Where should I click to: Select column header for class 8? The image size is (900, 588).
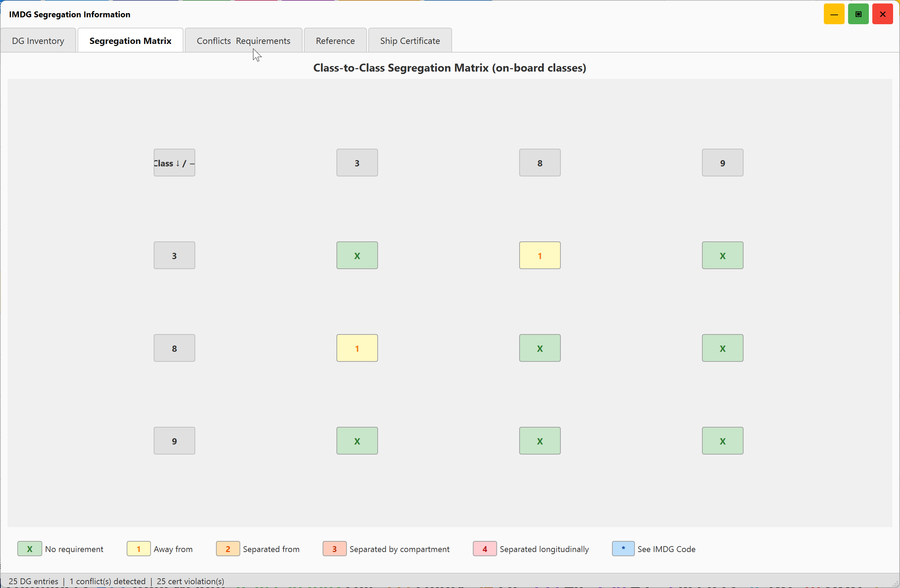[x=540, y=163]
